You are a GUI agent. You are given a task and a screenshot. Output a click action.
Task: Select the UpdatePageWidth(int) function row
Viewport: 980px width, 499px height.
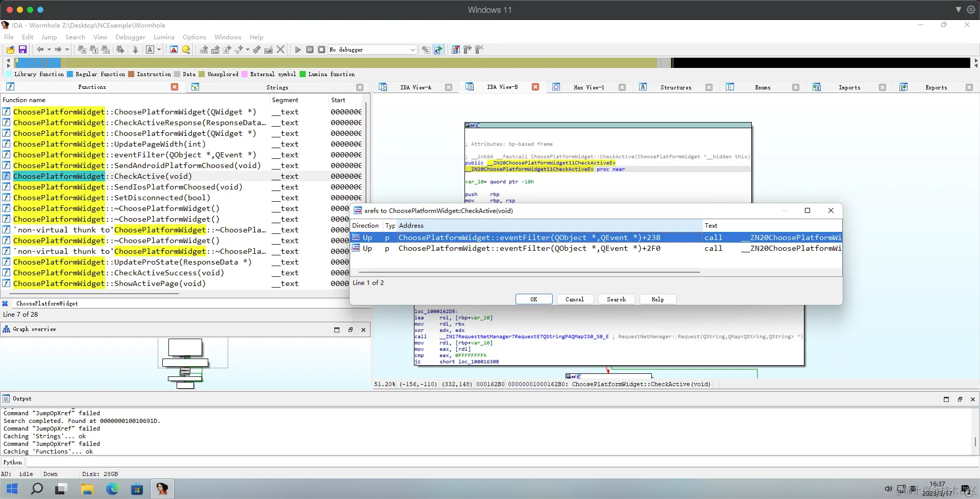[182, 144]
